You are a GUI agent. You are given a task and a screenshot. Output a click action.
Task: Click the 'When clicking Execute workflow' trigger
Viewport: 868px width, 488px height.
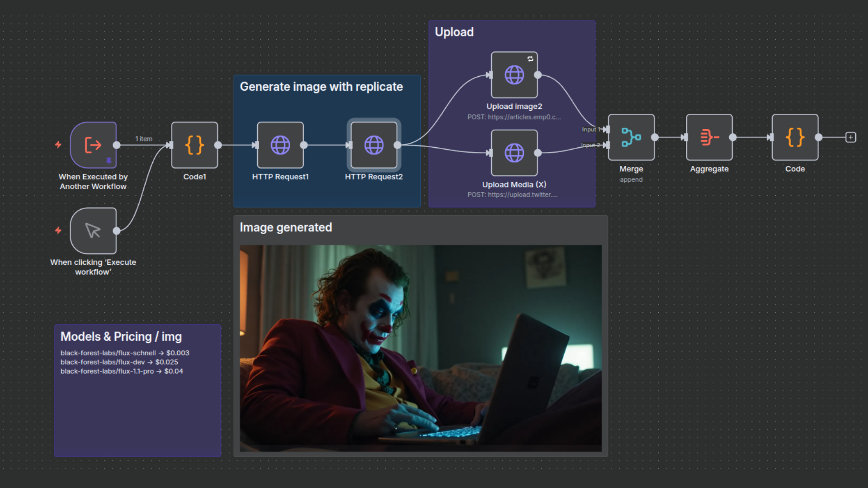pyautogui.click(x=93, y=230)
